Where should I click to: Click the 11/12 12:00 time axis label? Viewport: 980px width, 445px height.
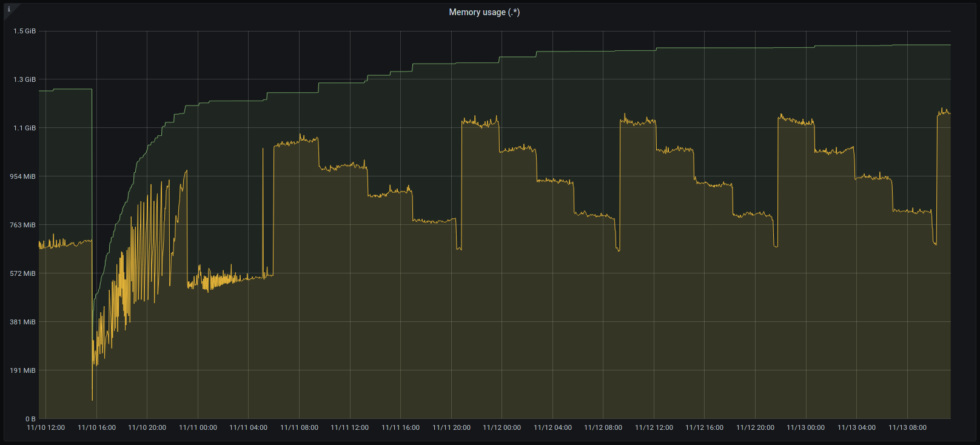[x=654, y=427]
